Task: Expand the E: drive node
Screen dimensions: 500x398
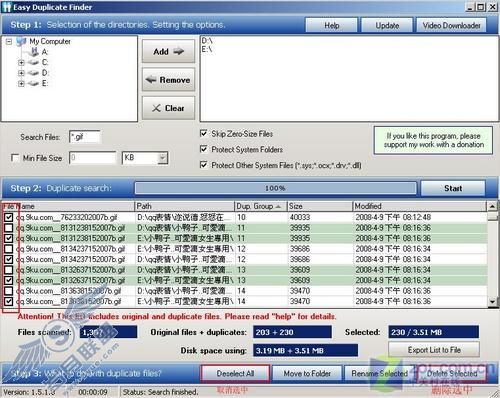Action: pos(21,83)
